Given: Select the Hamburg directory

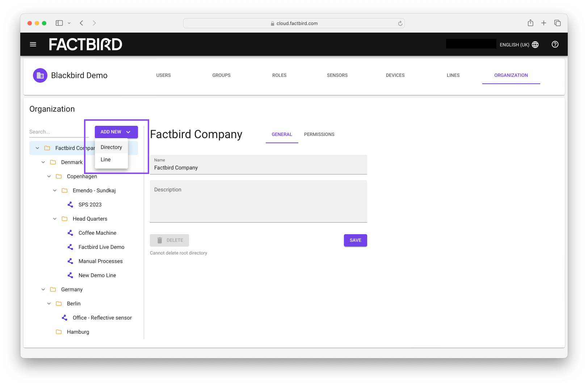Looking at the screenshot, I should click(78, 332).
